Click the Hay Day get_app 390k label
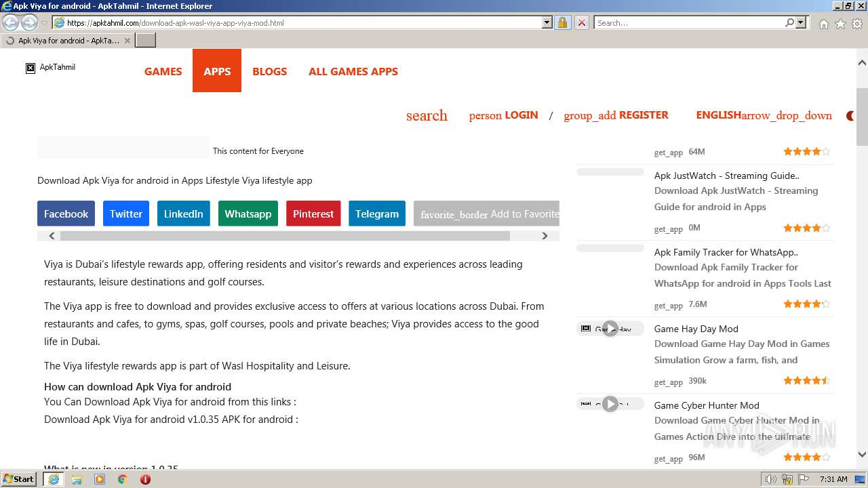This screenshot has width=868, height=488. [680, 381]
